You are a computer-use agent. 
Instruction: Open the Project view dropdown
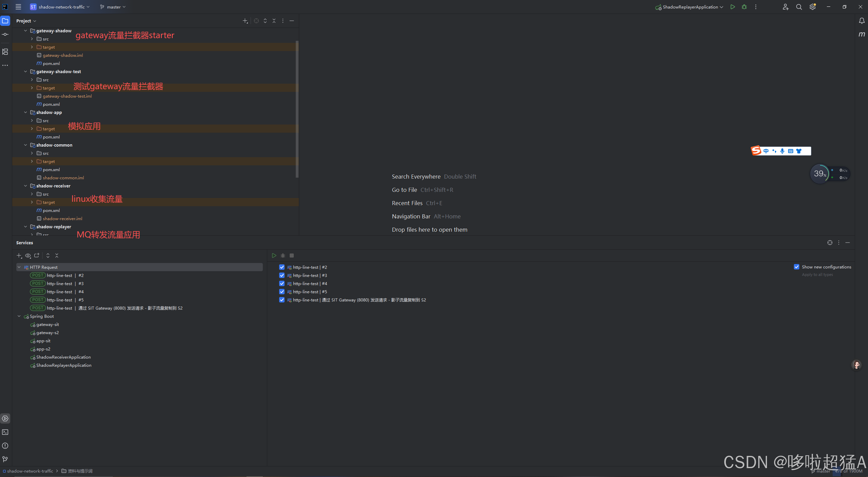click(x=26, y=21)
